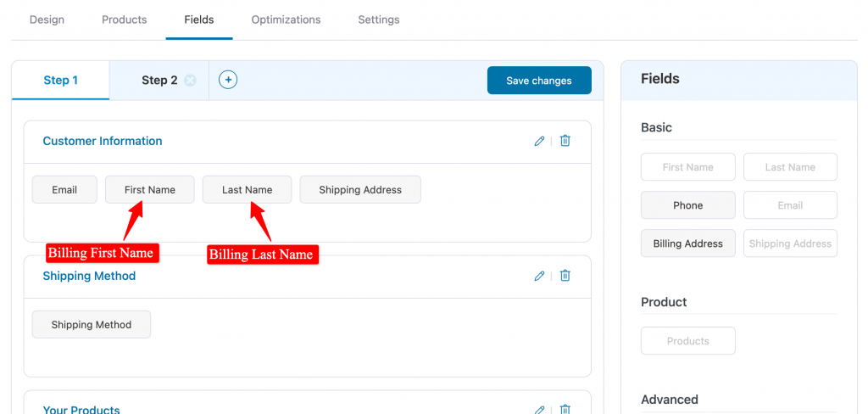This screenshot has width=868, height=414.
Task: Click greyed Email in Basic fields panel
Action: (791, 205)
